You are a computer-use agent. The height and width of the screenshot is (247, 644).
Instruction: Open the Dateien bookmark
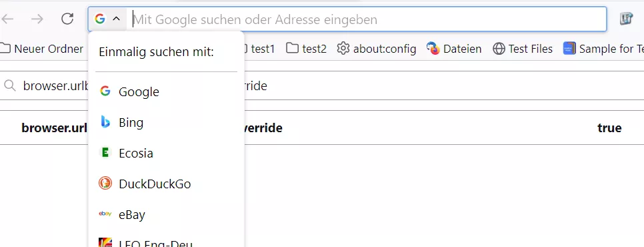454,49
